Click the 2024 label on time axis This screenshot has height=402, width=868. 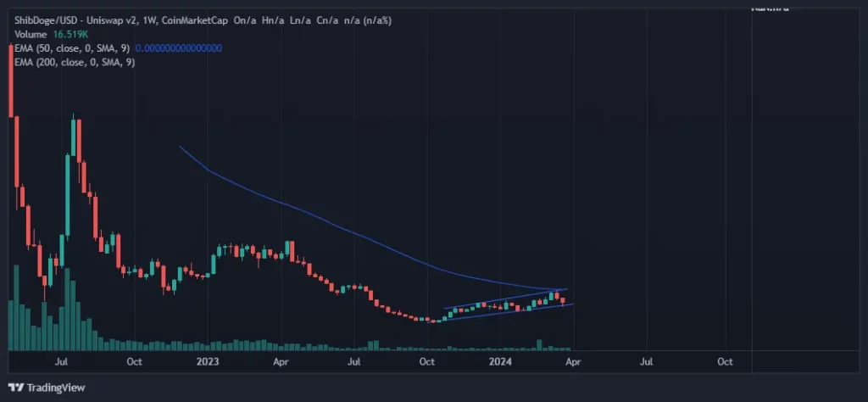point(500,361)
